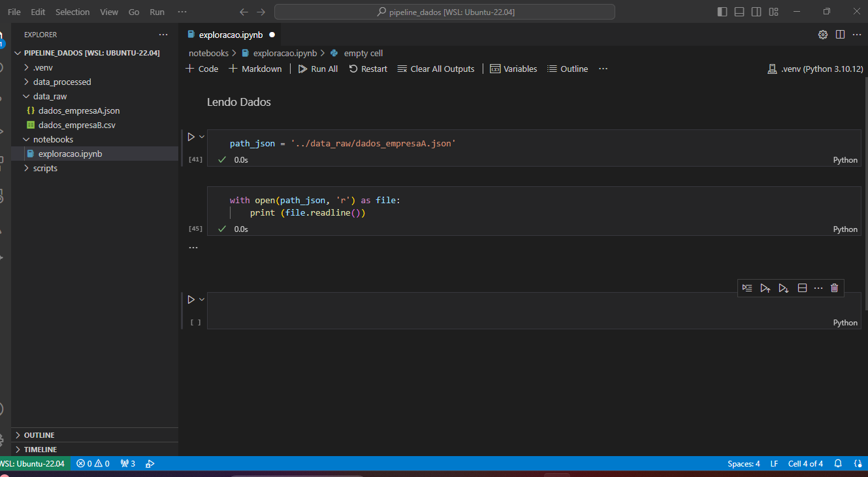The image size is (868, 477).
Task: Open the notebook Outline
Action: (x=568, y=69)
